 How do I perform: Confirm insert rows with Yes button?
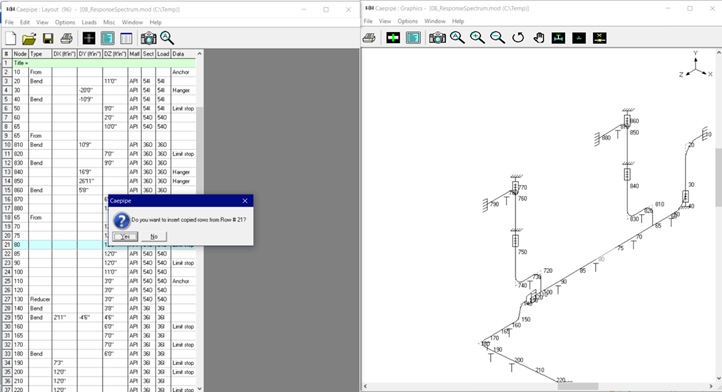point(125,236)
